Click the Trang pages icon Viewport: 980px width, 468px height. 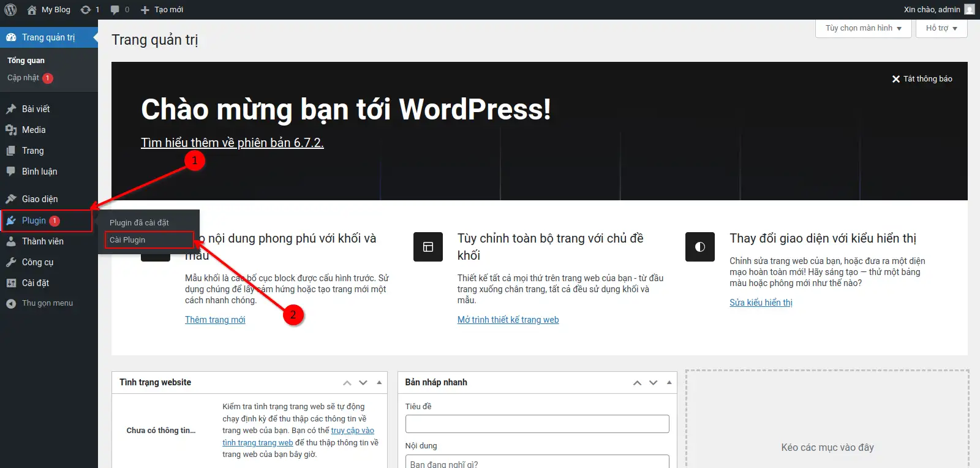(11, 151)
